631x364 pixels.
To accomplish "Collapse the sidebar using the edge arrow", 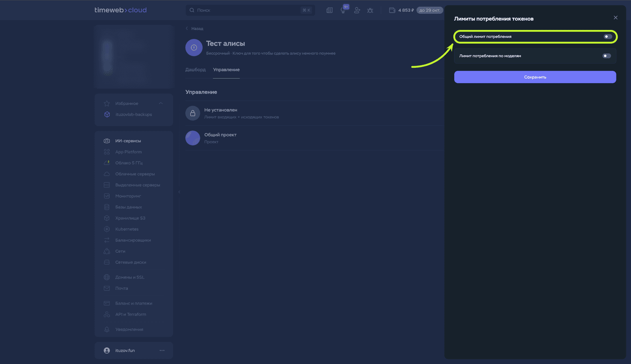I will click(179, 192).
